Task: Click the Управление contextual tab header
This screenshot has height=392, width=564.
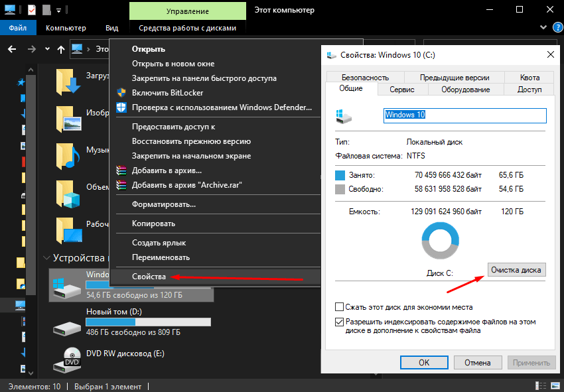Action: pos(187,11)
